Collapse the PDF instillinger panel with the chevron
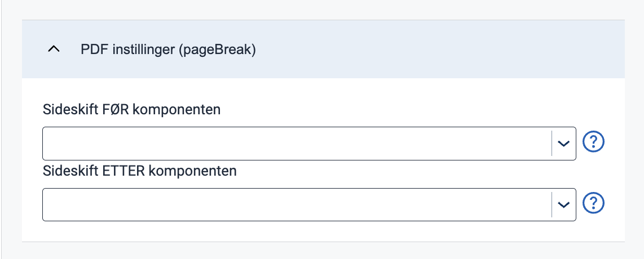Image resolution: width=644 pixels, height=259 pixels. point(54,49)
